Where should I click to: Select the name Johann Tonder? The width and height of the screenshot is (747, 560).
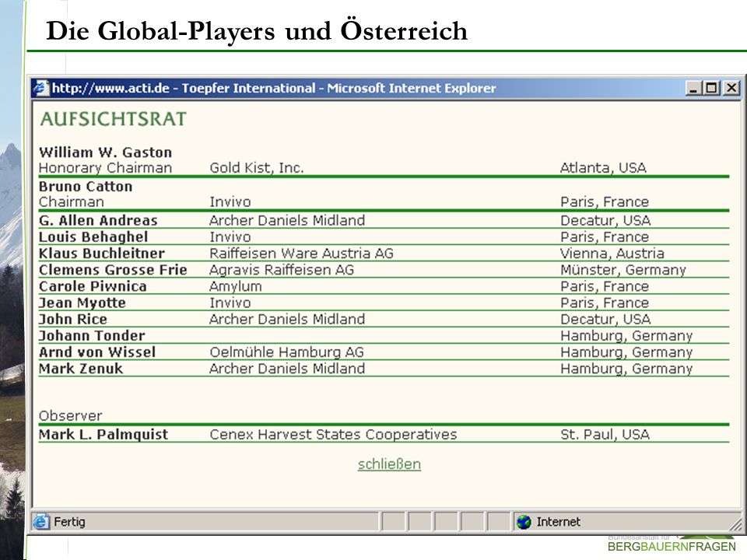pyautogui.click(x=92, y=336)
